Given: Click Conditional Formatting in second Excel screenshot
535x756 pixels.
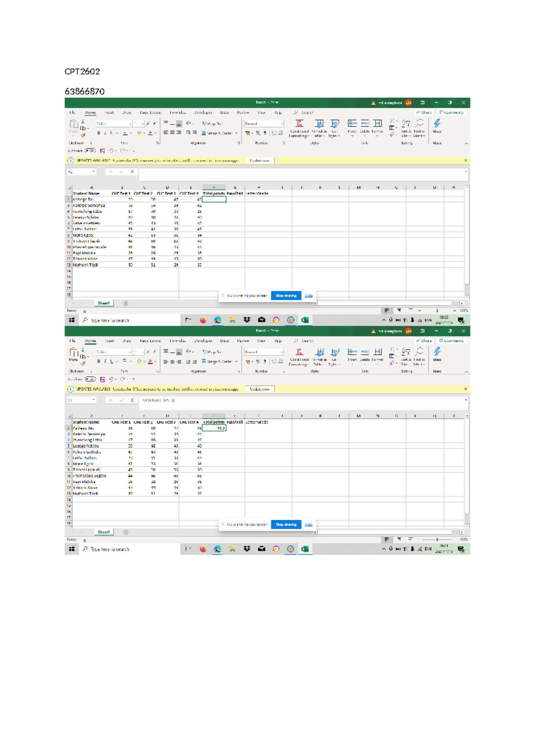Looking at the screenshot, I should point(299,357).
